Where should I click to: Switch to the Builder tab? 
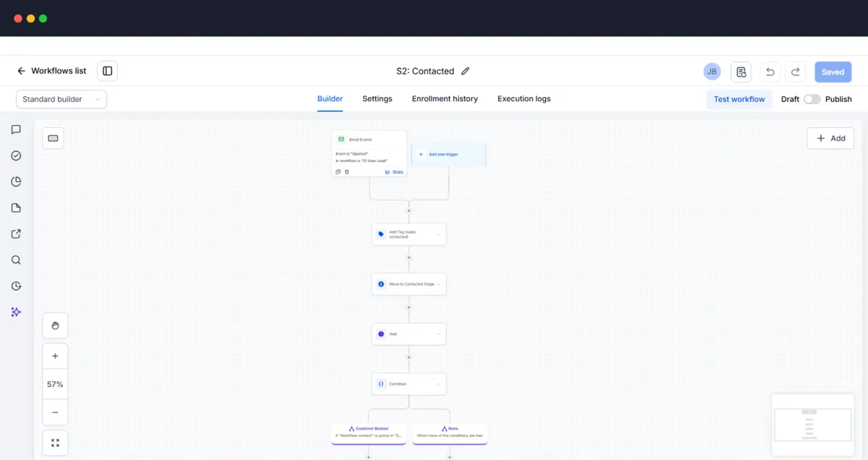(330, 99)
